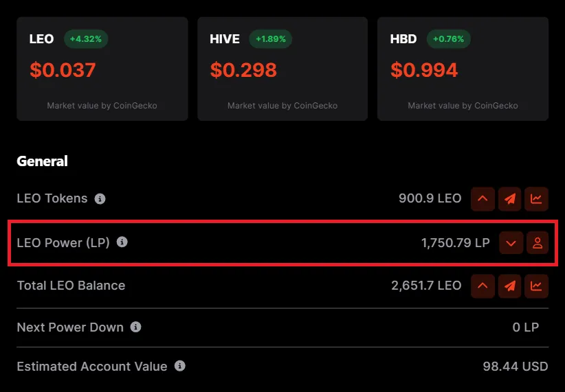Expand power down chevron for LEO Power

coord(511,243)
